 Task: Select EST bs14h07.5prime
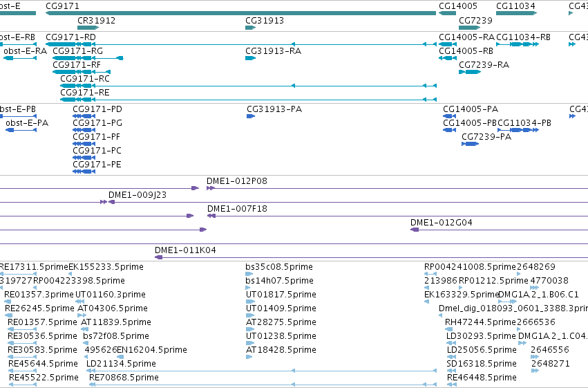click(279, 281)
